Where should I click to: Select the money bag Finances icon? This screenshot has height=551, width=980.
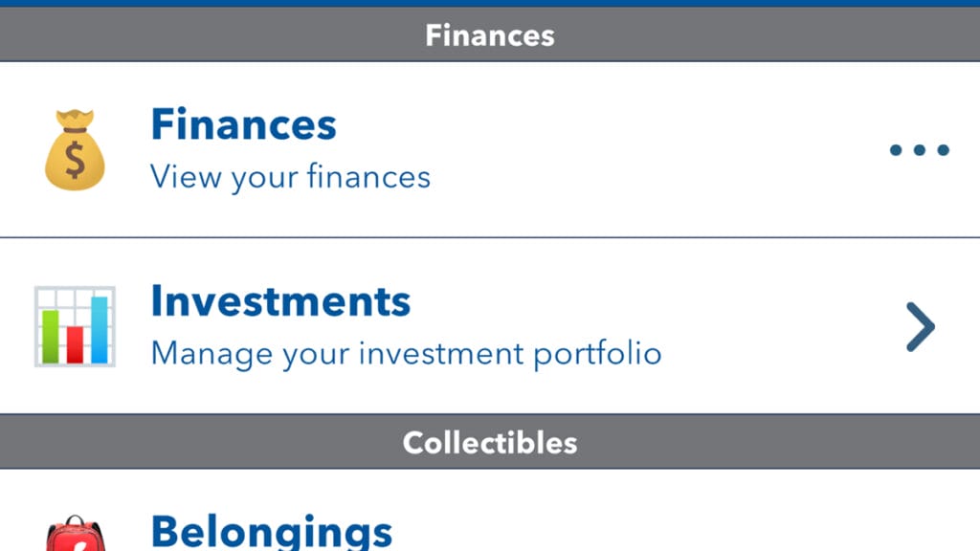(72, 145)
